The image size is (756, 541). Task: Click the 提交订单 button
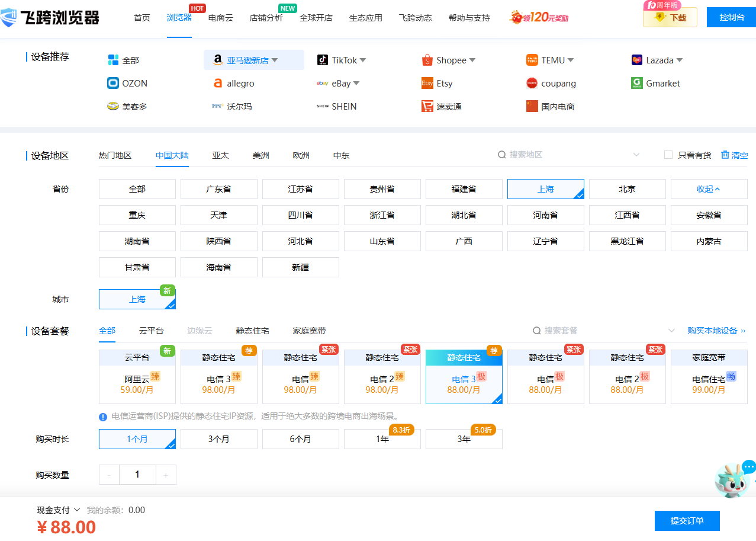(687, 521)
